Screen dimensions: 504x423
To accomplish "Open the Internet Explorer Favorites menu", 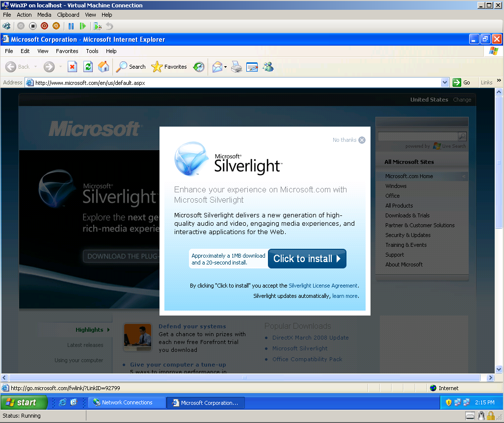I will (x=67, y=51).
